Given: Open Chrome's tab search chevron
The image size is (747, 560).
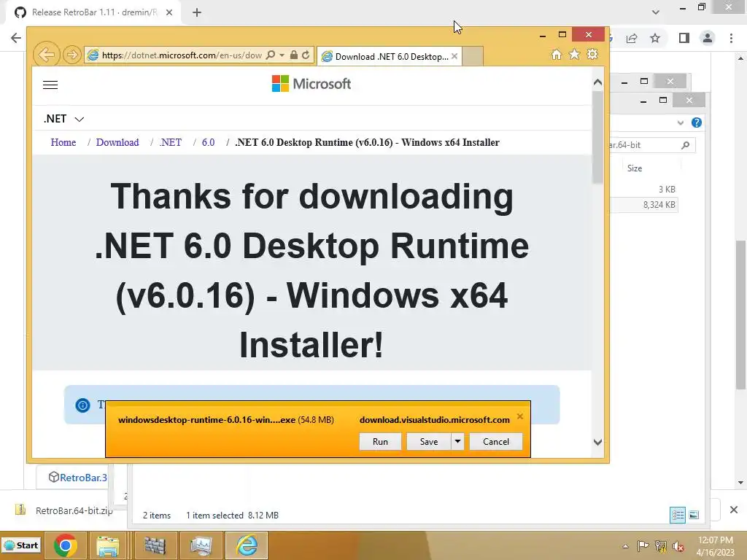Looking at the screenshot, I should pyautogui.click(x=656, y=12).
